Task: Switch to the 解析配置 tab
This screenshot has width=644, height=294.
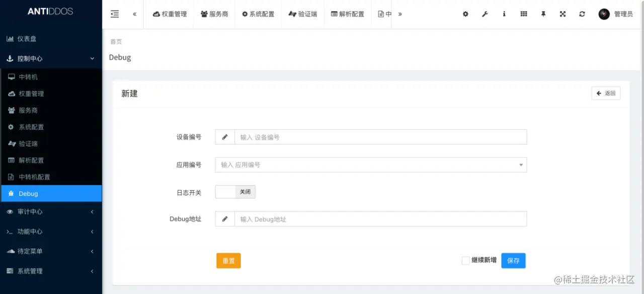Action: point(348,14)
